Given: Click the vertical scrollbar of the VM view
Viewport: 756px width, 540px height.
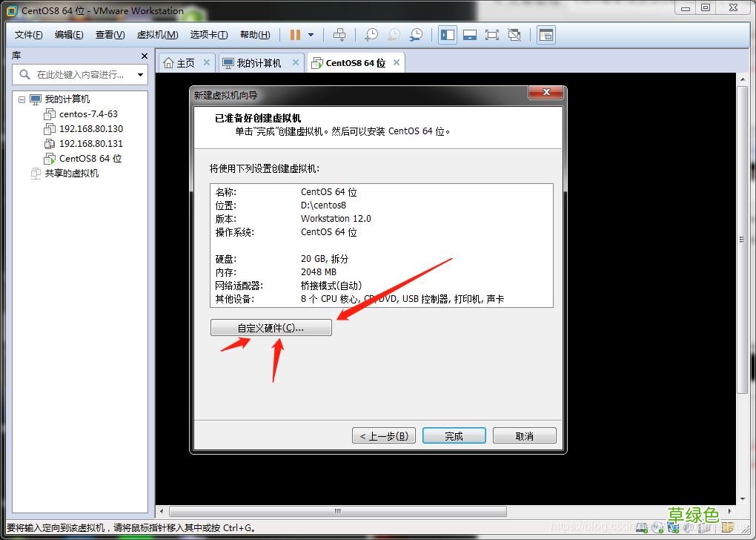Looking at the screenshot, I should click(x=743, y=240).
